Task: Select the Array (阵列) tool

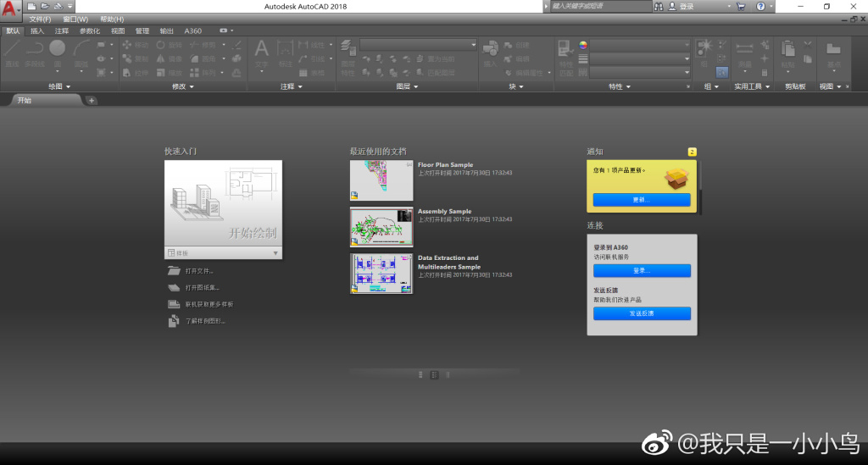Action: coord(203,73)
